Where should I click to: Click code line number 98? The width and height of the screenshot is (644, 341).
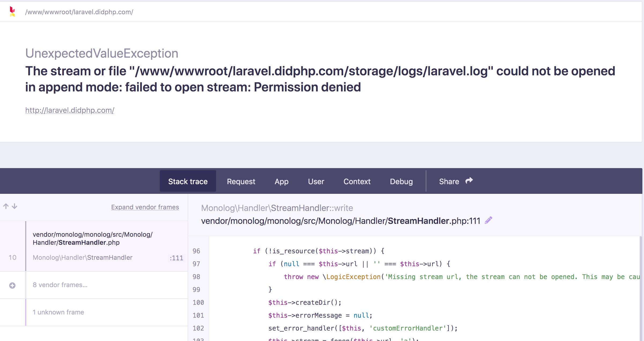click(196, 277)
